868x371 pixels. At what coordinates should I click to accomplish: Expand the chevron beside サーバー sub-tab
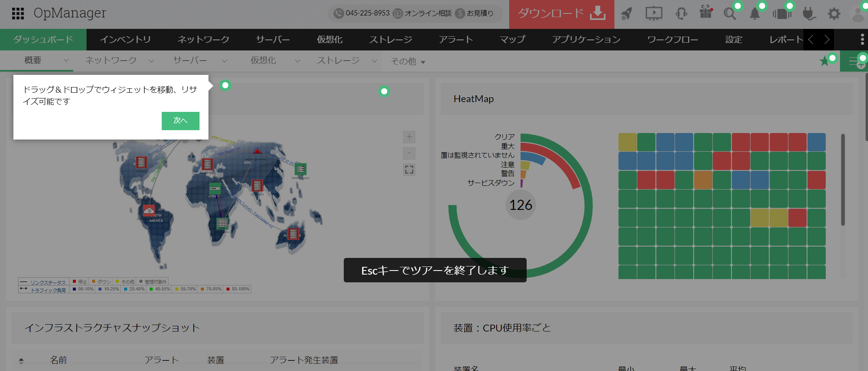pyautogui.click(x=224, y=61)
